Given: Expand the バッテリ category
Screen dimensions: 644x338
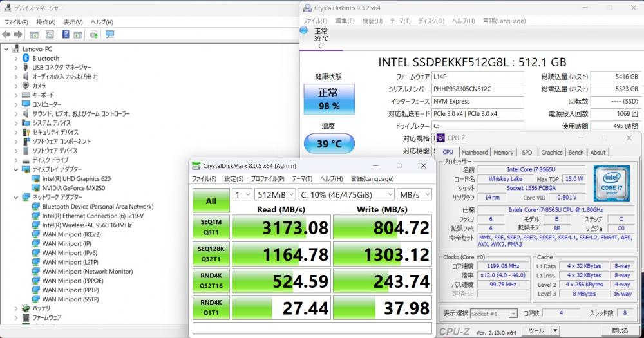Looking at the screenshot, I should [16, 308].
